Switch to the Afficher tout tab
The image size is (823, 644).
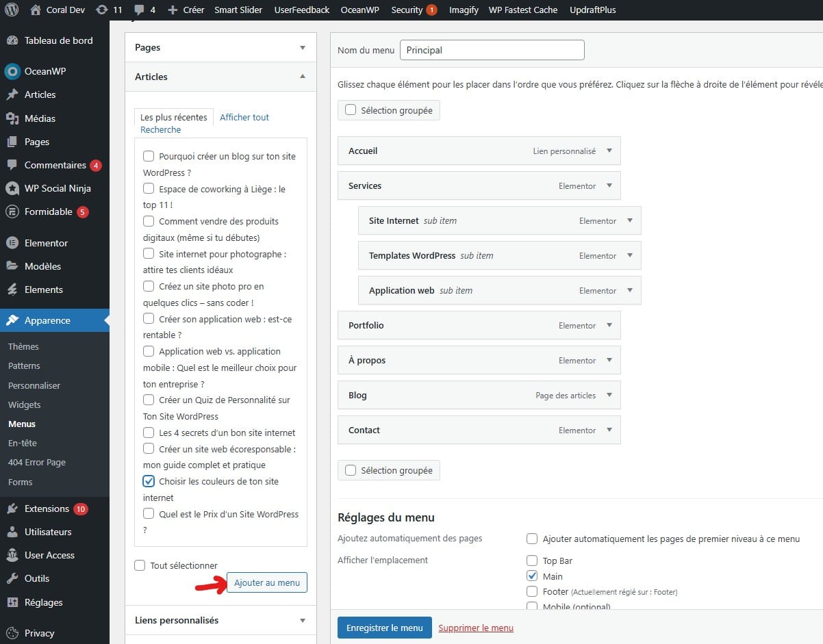[244, 117]
